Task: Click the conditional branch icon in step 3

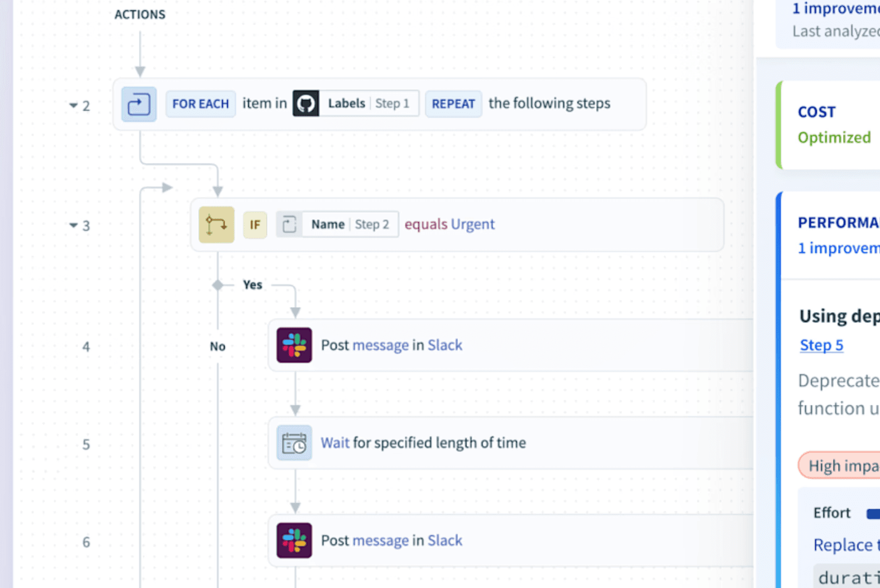Action: (217, 224)
